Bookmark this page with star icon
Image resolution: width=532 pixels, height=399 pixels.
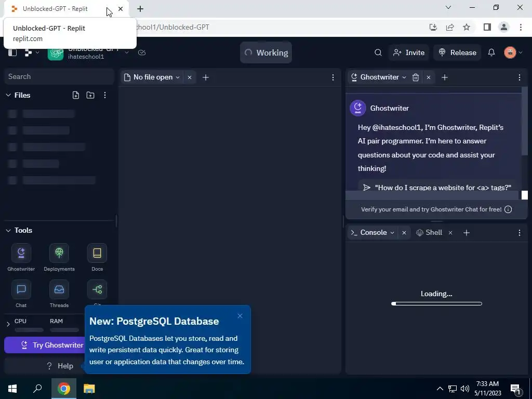467,27
